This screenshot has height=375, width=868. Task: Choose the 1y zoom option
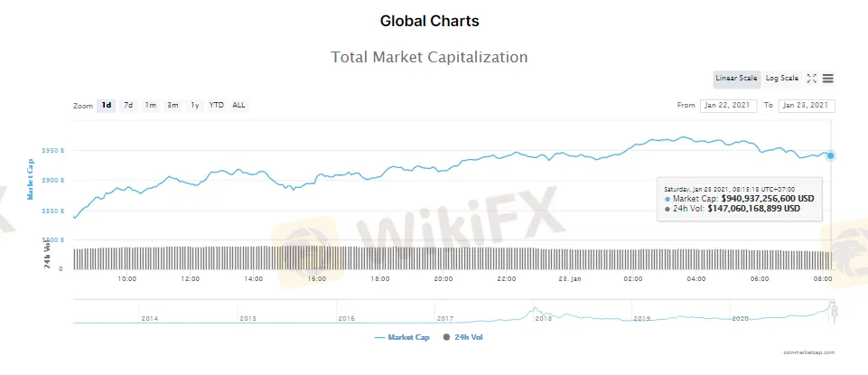(x=194, y=105)
